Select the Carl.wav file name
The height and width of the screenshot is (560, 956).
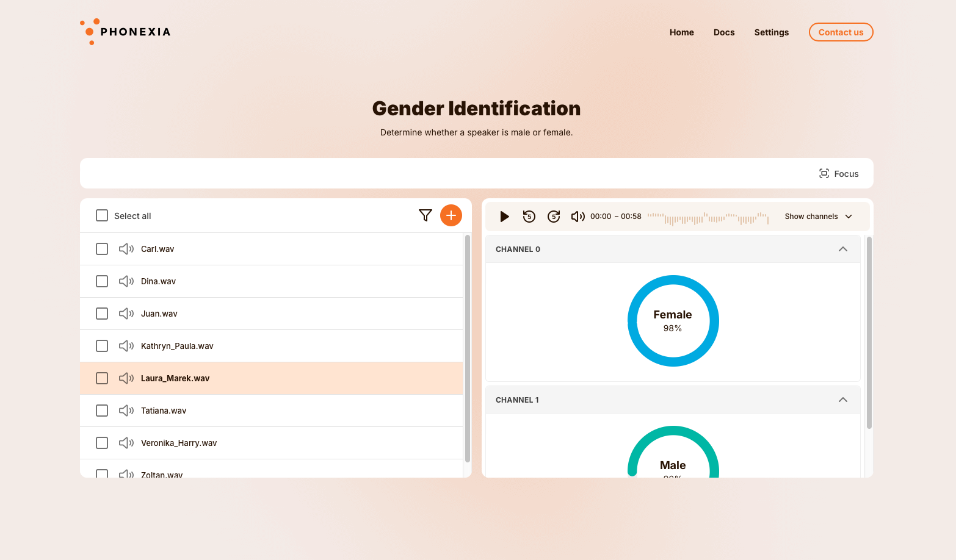(158, 249)
